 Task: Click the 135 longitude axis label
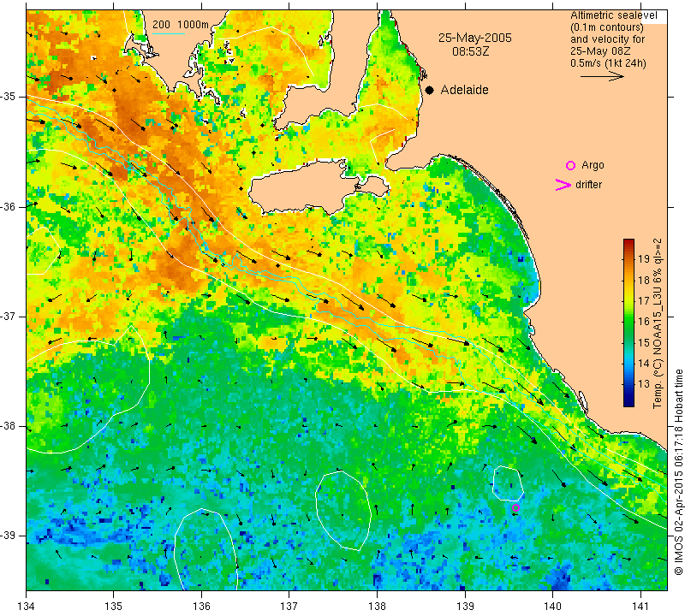(x=114, y=607)
